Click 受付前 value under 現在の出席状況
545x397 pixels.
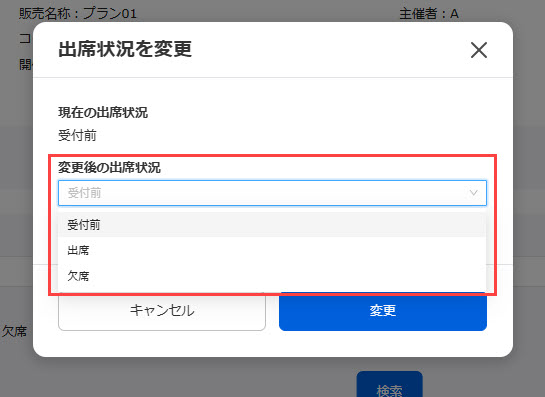(x=77, y=135)
